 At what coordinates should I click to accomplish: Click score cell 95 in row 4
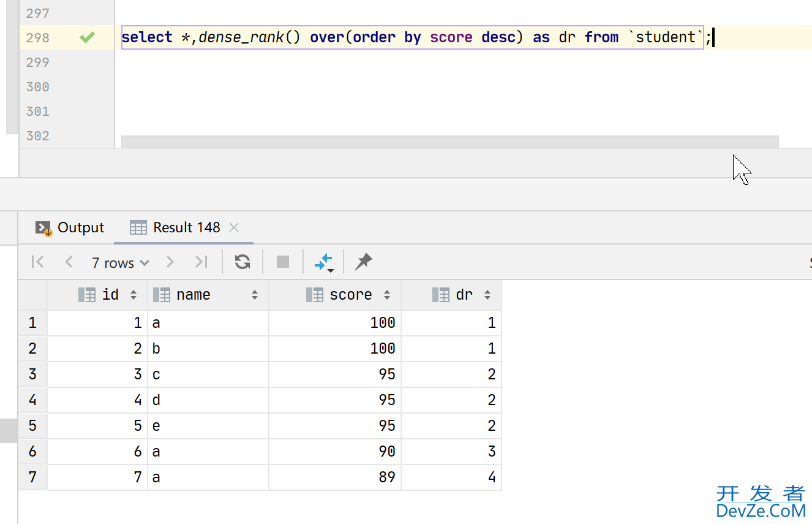[x=335, y=400]
